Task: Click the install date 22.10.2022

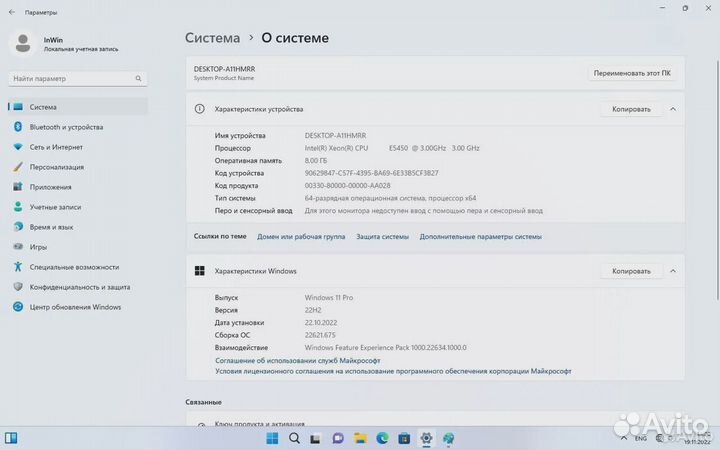Action: tap(321, 323)
